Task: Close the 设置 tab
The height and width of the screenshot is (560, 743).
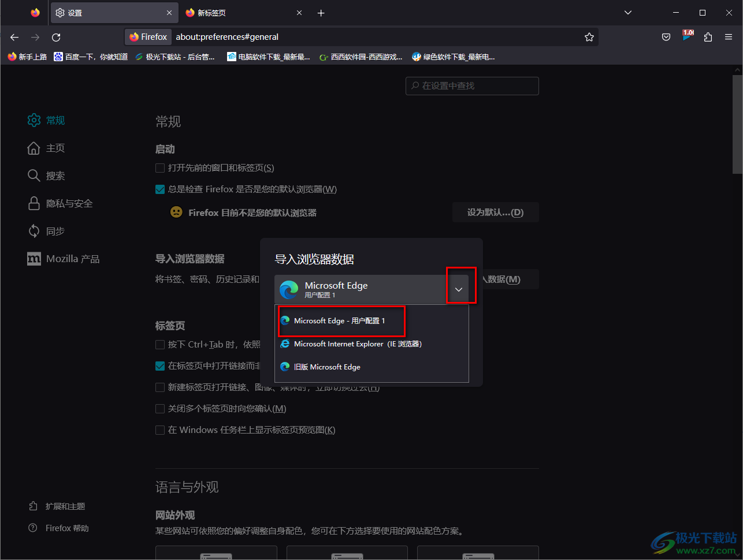Action: point(169,13)
